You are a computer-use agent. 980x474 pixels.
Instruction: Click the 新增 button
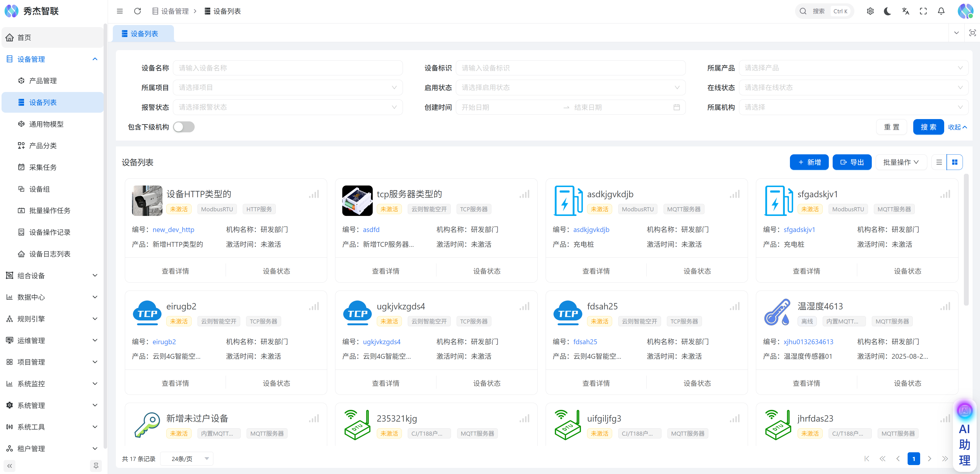coord(809,162)
